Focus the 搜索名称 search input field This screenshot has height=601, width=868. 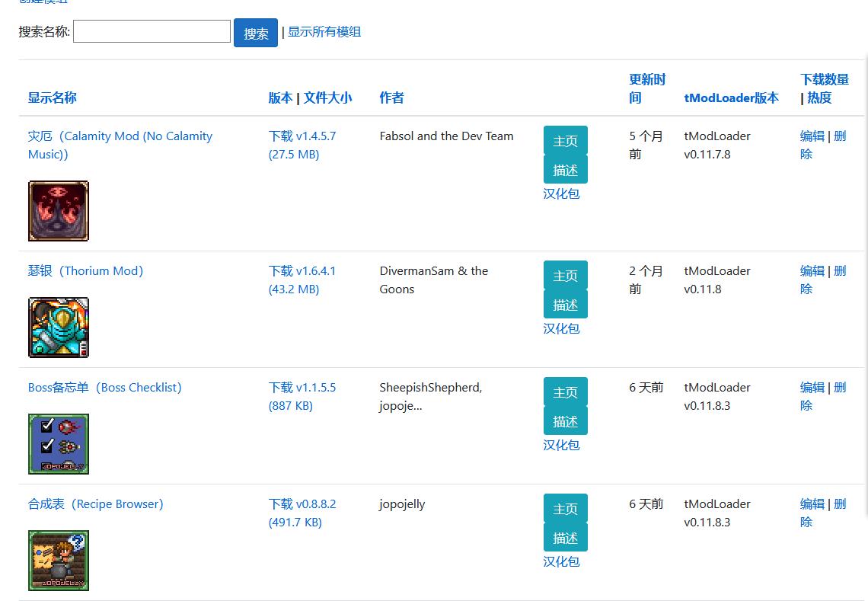[x=152, y=32]
